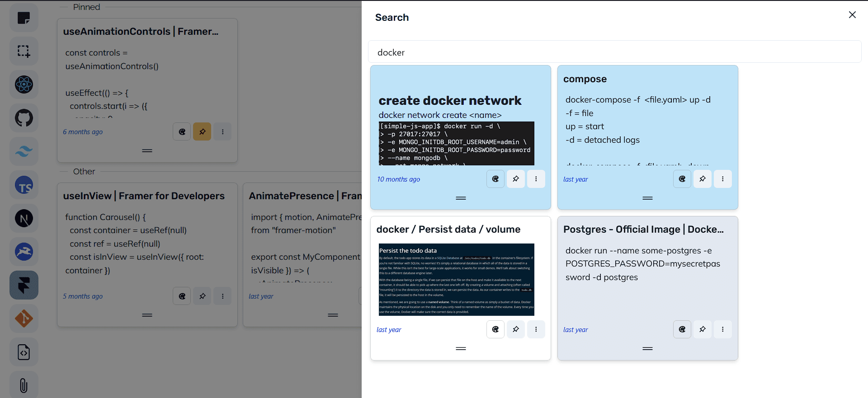This screenshot has height=398, width=868.
Task: Open the useInView | Framer for Developers title
Action: 144,196
